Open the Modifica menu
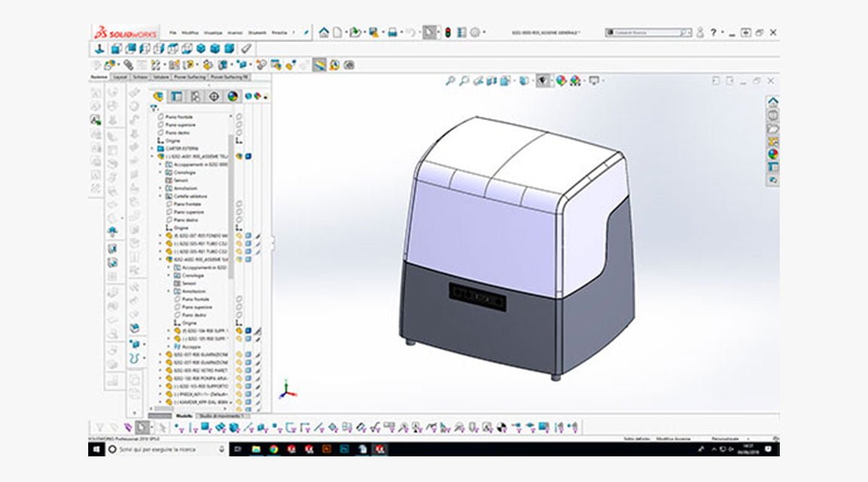This screenshot has height=482, width=868. pyautogui.click(x=190, y=32)
